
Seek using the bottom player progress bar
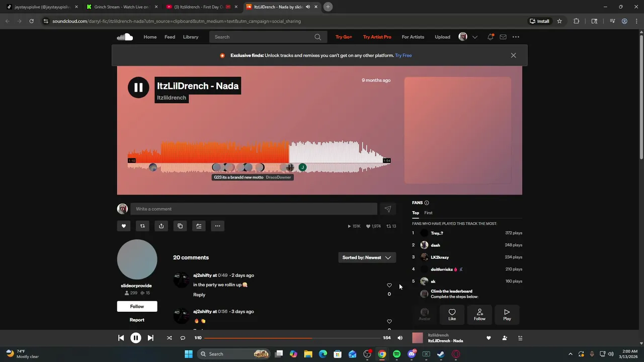pos(292,338)
